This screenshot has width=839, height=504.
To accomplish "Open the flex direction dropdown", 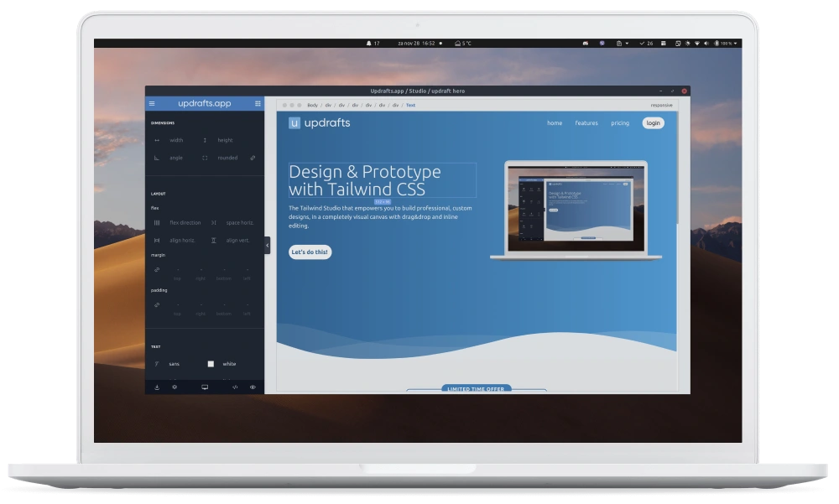I will (185, 222).
